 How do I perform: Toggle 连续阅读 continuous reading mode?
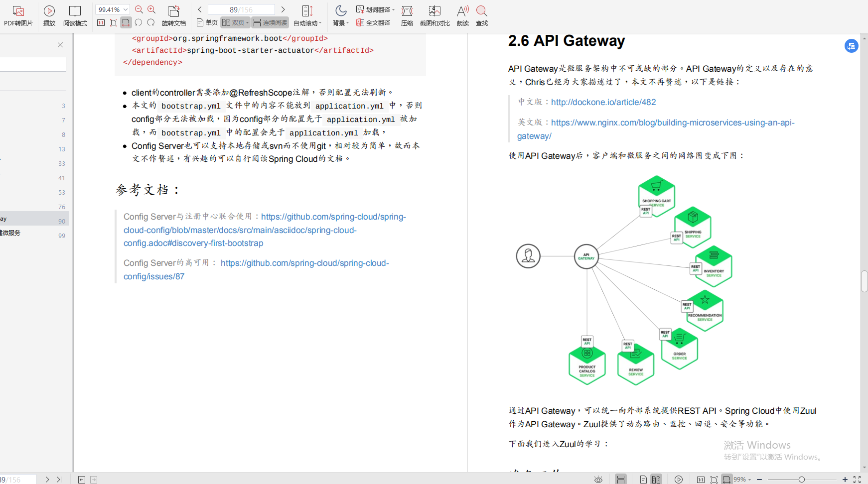coord(270,22)
